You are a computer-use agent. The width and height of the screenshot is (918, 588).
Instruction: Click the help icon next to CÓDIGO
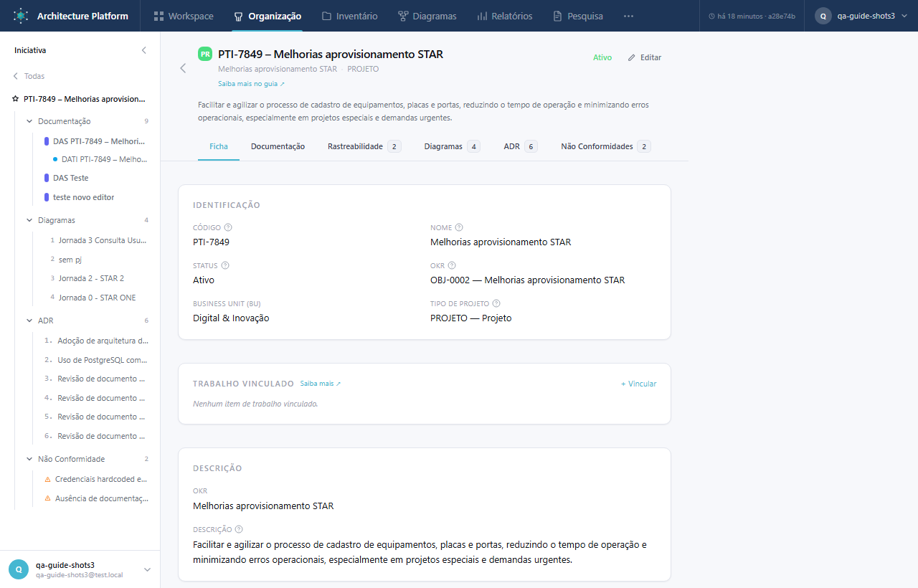pyautogui.click(x=228, y=227)
